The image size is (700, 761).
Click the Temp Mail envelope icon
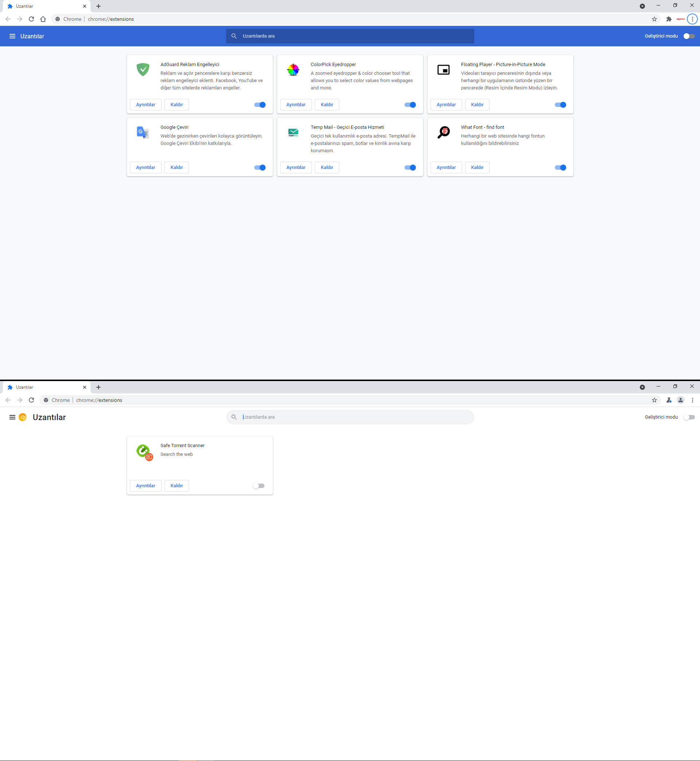tap(293, 132)
